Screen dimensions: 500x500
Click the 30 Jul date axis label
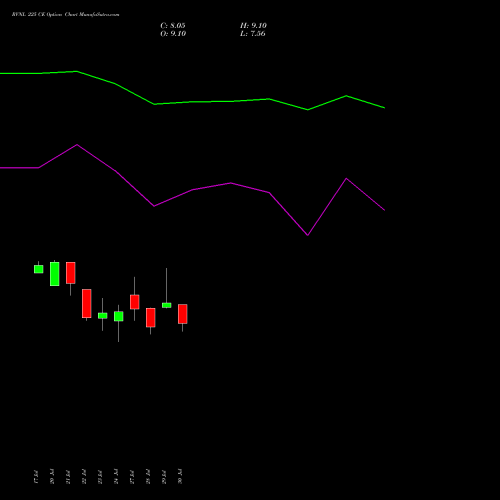click(x=180, y=477)
